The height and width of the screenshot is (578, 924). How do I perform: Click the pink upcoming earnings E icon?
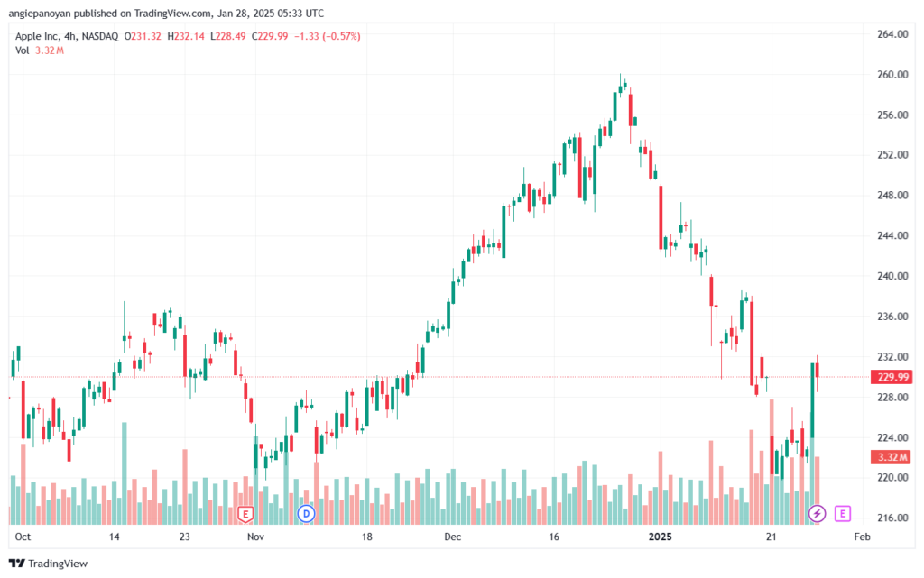(x=843, y=514)
